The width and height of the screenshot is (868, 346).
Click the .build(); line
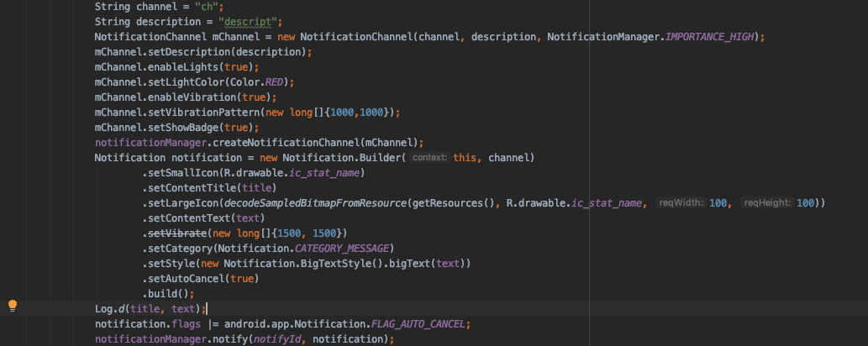click(168, 293)
